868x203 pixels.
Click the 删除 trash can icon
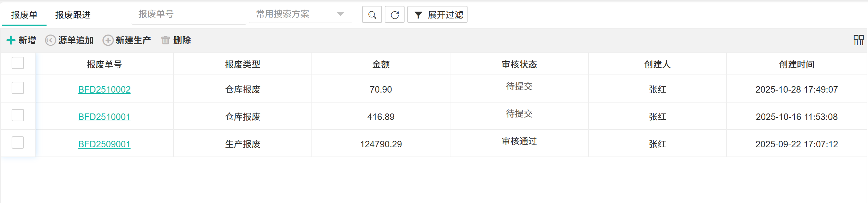coord(166,40)
